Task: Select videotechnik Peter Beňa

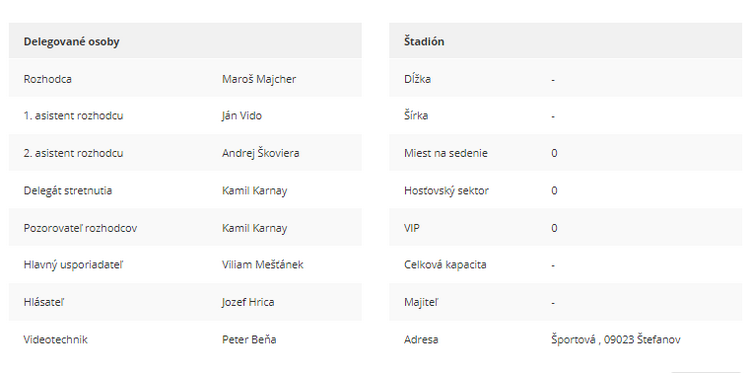Action: (249, 340)
